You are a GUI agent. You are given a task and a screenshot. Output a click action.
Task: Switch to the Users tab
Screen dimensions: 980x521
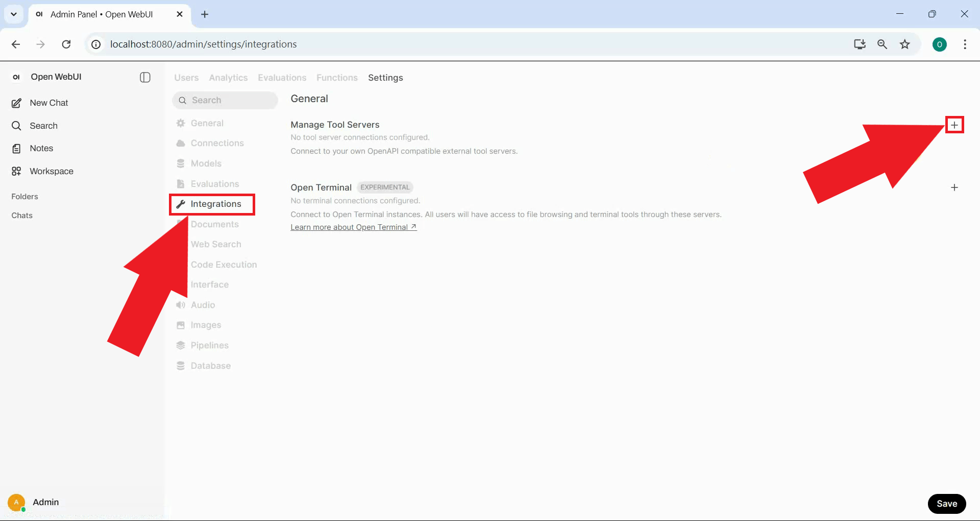click(x=186, y=78)
